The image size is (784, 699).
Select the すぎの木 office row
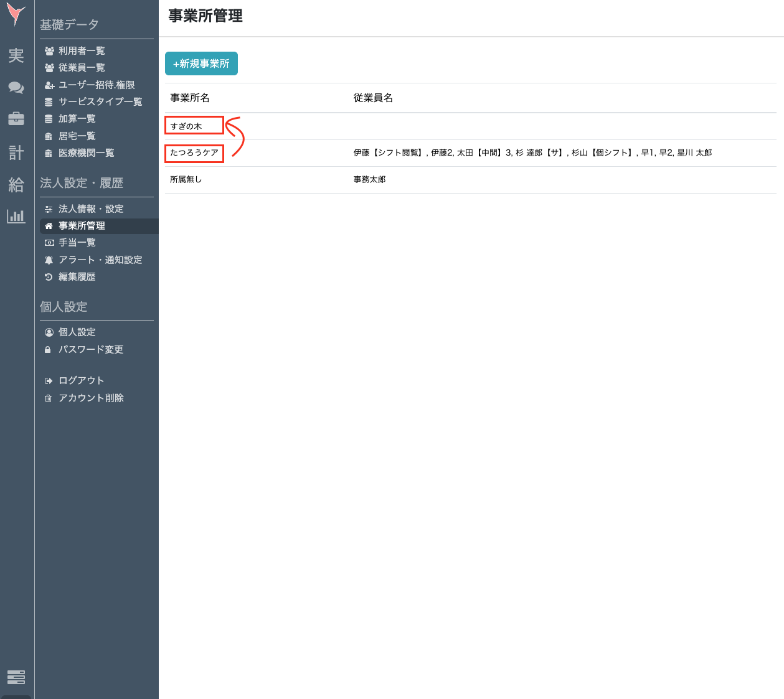(x=186, y=126)
